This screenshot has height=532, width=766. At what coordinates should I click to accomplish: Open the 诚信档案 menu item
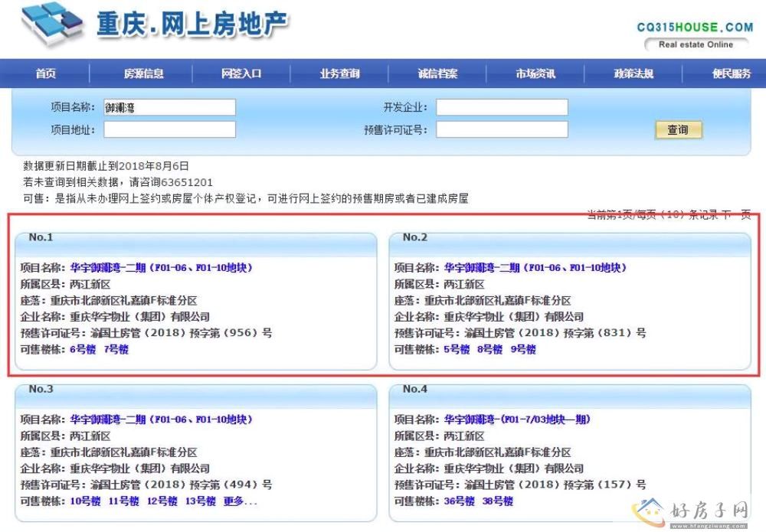coord(437,74)
